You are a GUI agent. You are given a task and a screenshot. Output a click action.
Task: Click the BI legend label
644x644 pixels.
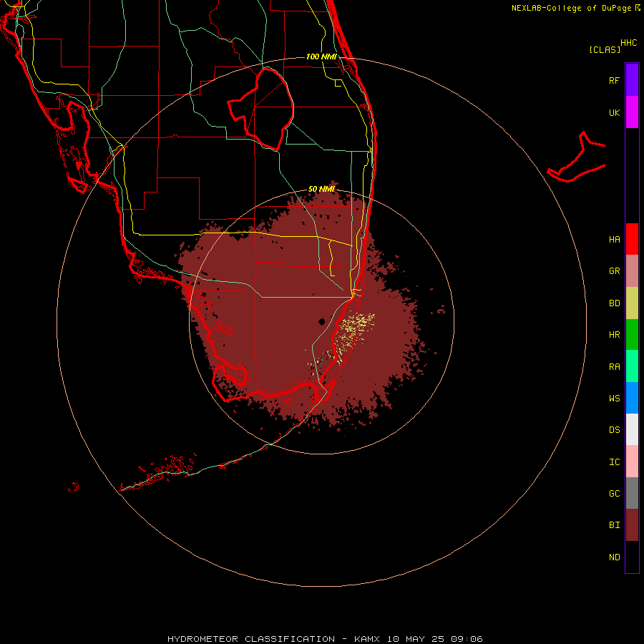pyautogui.click(x=614, y=525)
